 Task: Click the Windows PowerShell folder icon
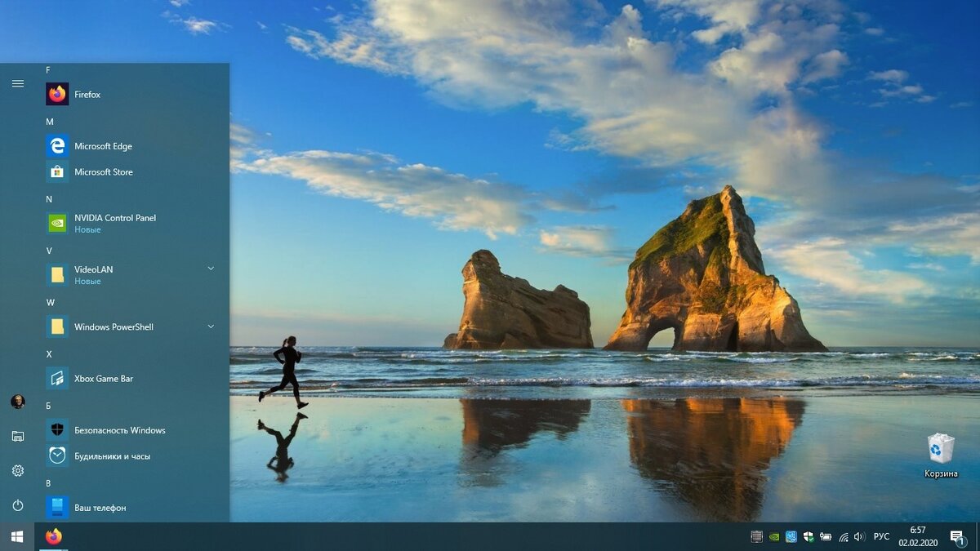57,327
